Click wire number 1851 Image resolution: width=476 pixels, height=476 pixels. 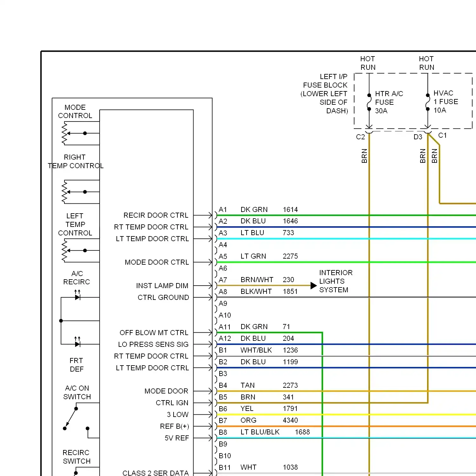click(290, 291)
